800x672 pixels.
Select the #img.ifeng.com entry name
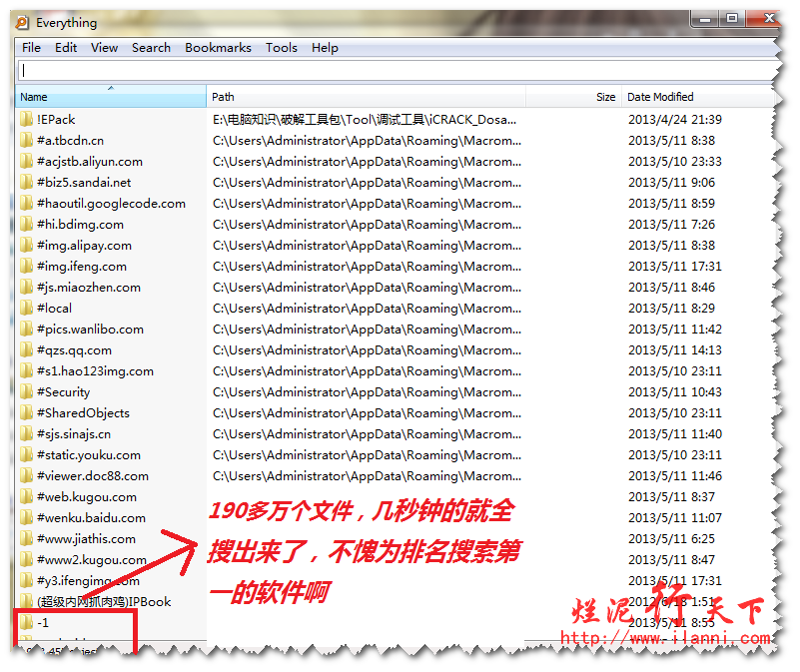(x=82, y=267)
